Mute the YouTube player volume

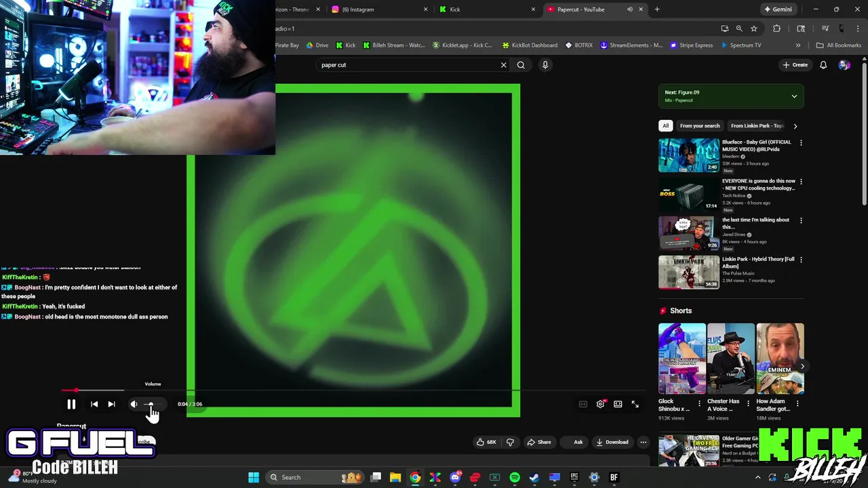click(x=134, y=404)
